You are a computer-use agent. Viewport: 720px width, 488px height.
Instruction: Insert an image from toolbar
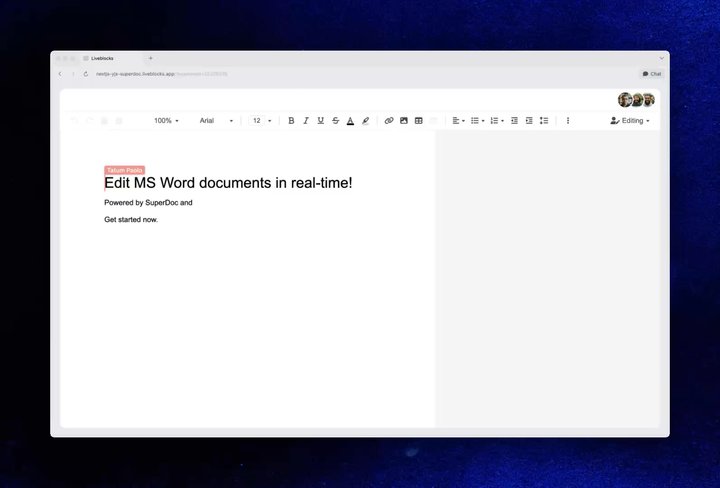pyautogui.click(x=404, y=121)
